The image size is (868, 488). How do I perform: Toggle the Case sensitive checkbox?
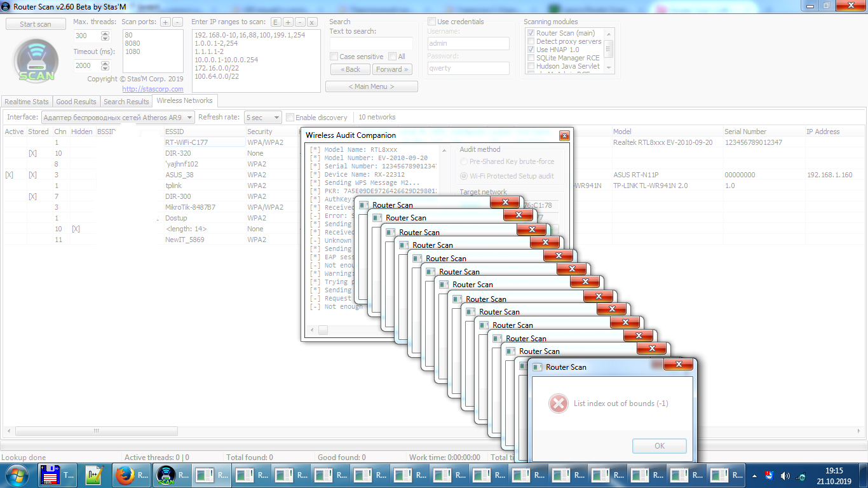pyautogui.click(x=334, y=57)
